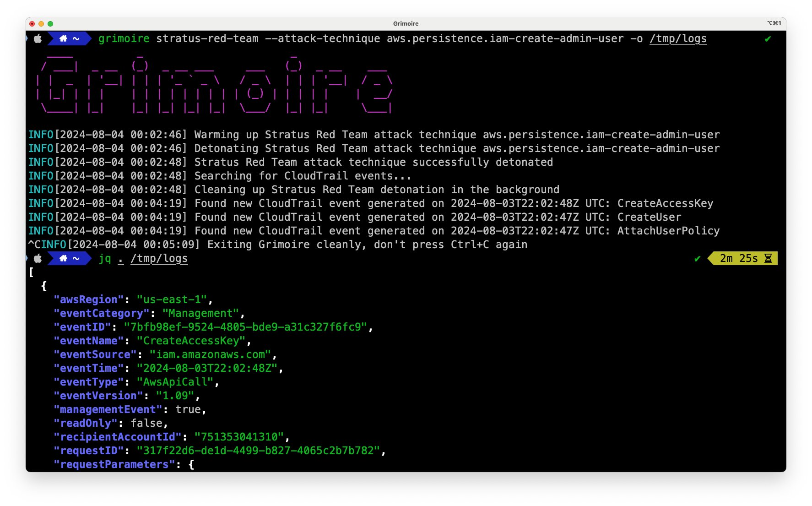Click the "requestParameters" JSON key
Screen dimensions: 812x506
[x=114, y=464]
